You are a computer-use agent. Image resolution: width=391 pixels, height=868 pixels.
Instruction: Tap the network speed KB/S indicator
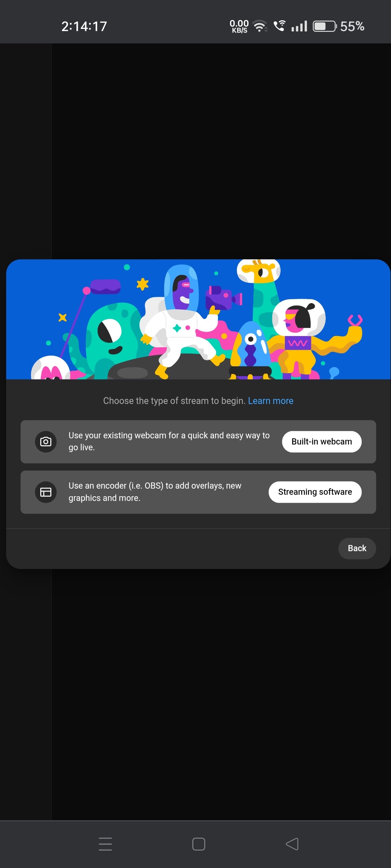239,26
